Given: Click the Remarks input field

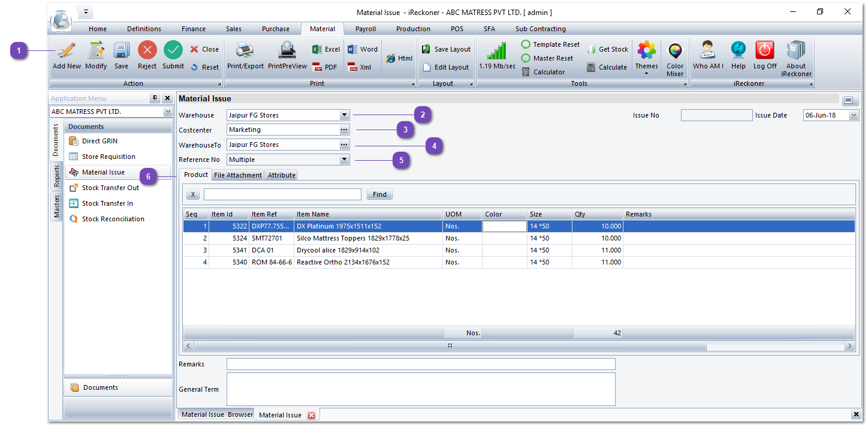Looking at the screenshot, I should pos(420,364).
